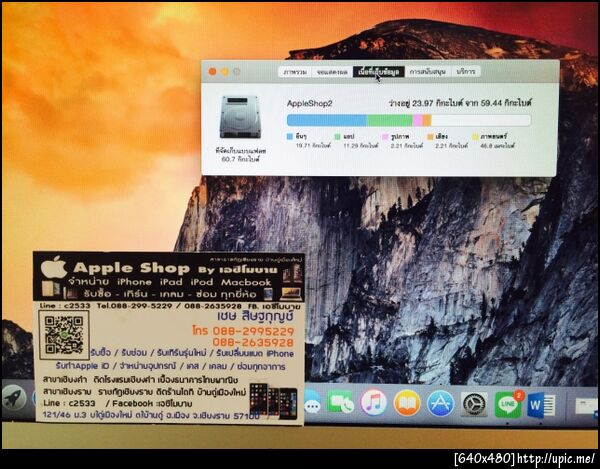Click the blue segment of storage bar
Image resolution: width=600 pixels, height=469 pixels.
327,120
